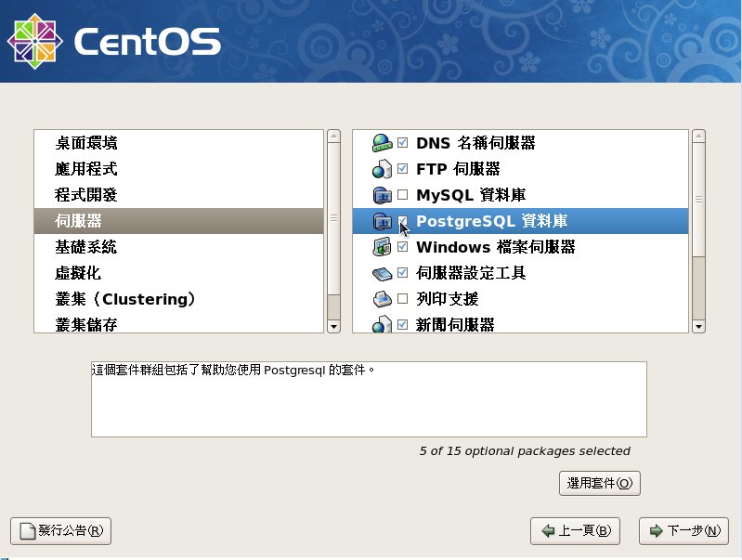Click the CentOS logo
The image size is (742, 560).
114,41
